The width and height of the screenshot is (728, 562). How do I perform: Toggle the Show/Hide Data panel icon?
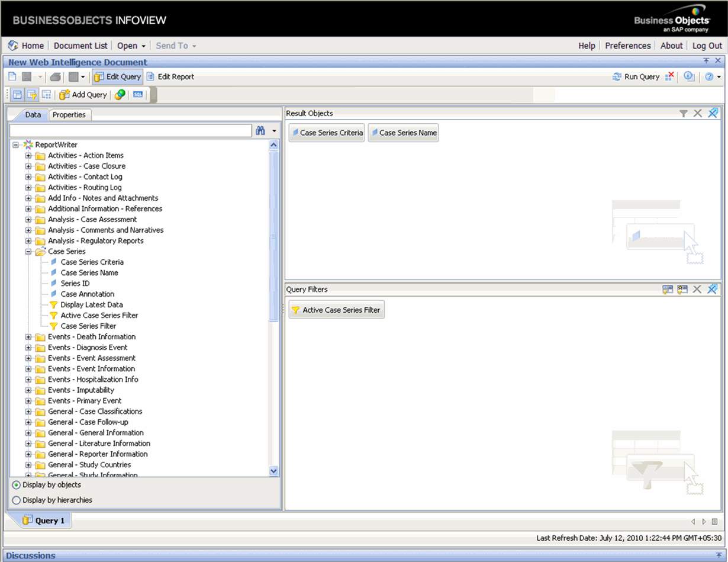click(x=17, y=95)
